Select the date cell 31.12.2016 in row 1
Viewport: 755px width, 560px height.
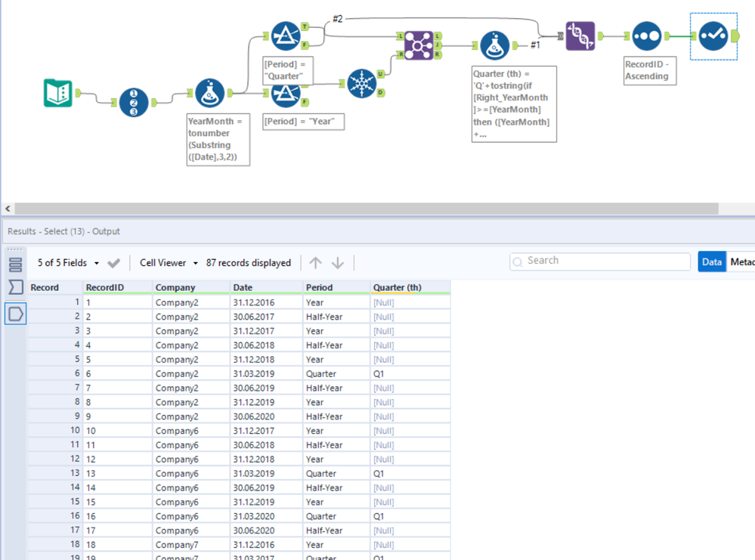pos(266,302)
